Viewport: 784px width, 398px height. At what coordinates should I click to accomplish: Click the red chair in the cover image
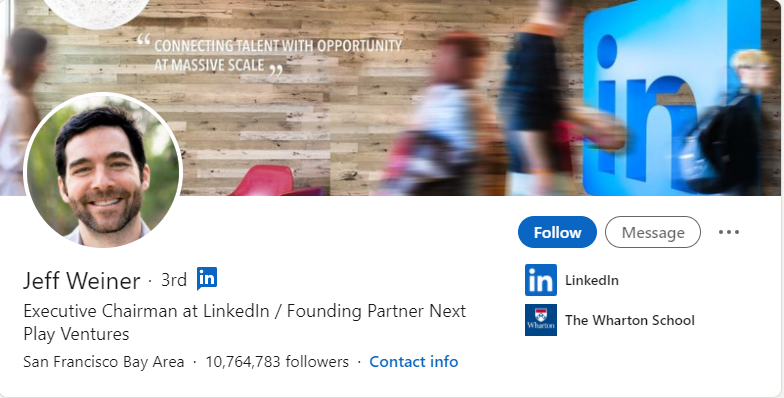point(274,180)
